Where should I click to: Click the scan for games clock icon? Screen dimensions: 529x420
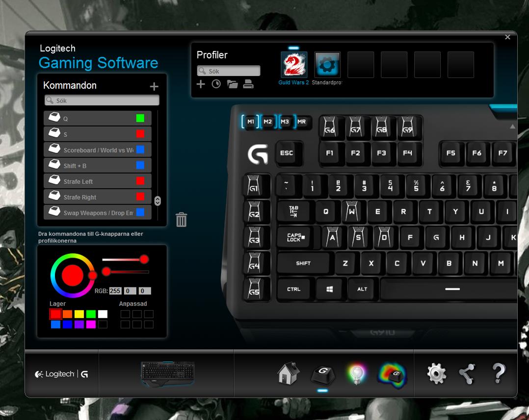(216, 84)
